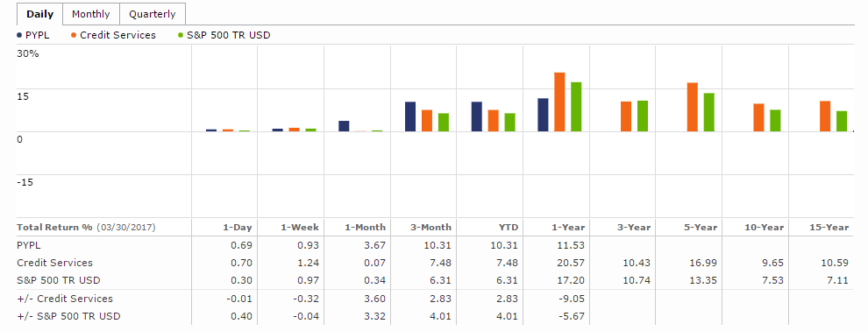Click the Credit Services row label in table
Image resolution: width=868 pixels, height=331 pixels.
(x=55, y=263)
